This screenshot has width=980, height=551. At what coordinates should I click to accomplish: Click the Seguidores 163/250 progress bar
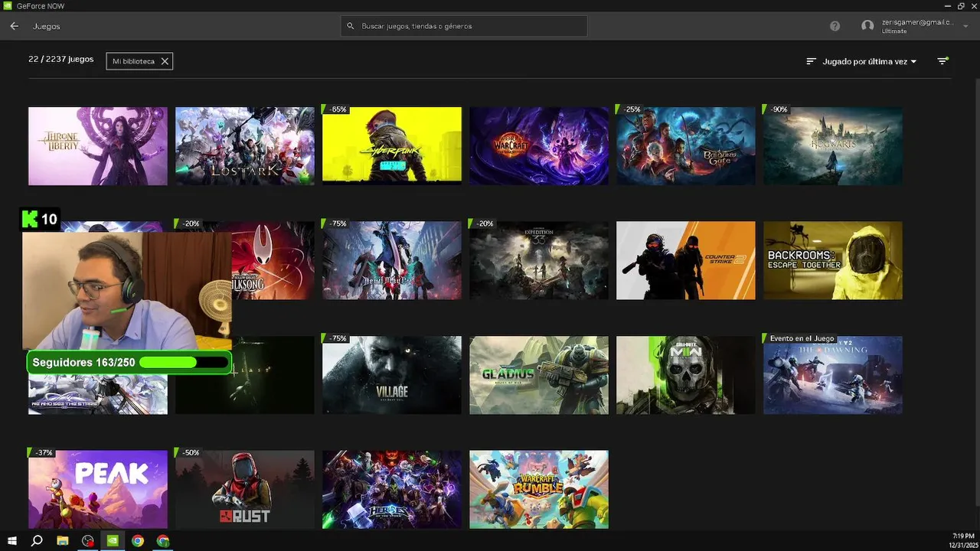[x=129, y=362]
